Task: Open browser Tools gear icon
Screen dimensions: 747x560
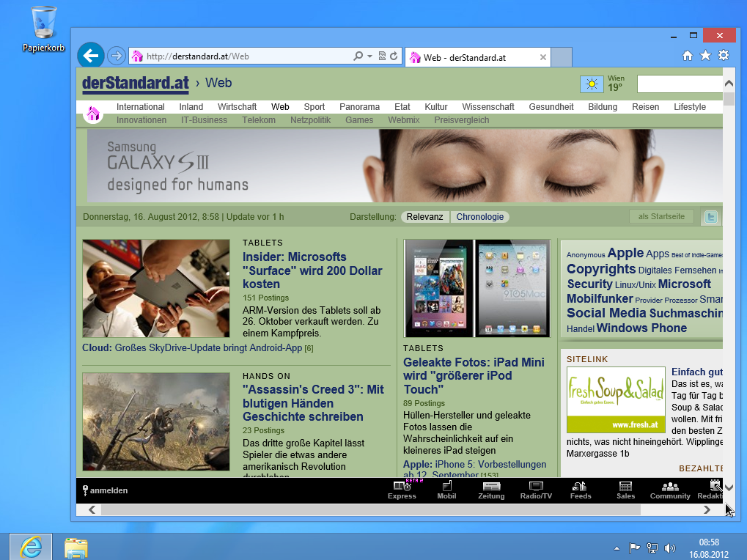Action: tap(724, 56)
